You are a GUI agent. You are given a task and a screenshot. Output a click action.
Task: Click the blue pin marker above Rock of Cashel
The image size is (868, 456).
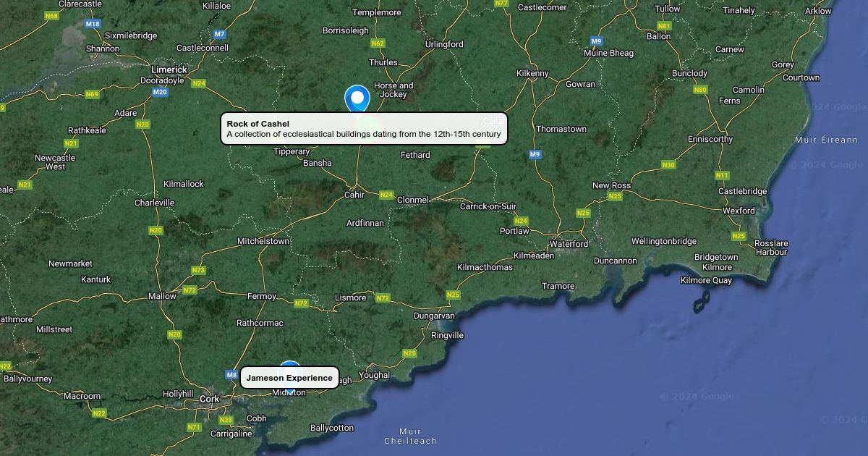coord(357,99)
